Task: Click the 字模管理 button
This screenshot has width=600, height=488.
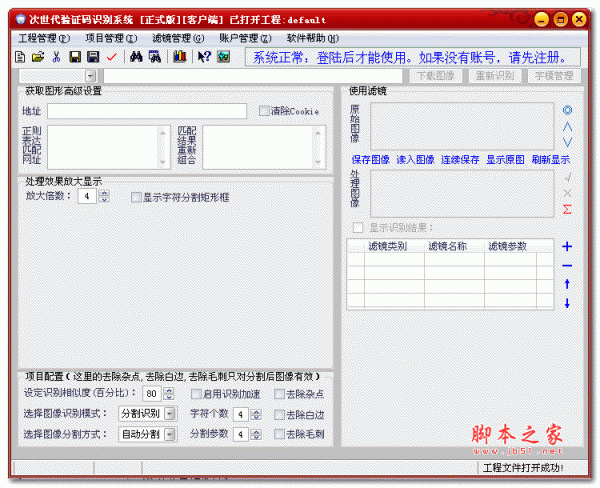Action: (x=554, y=76)
